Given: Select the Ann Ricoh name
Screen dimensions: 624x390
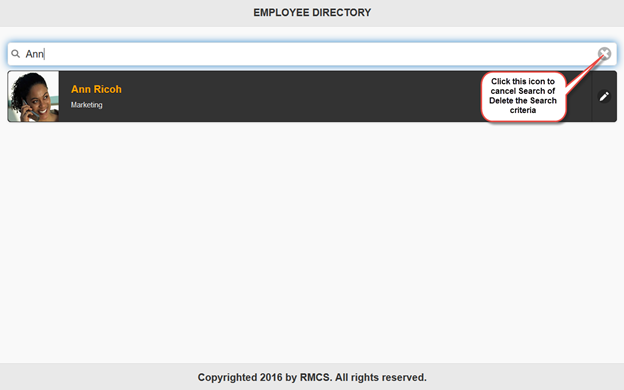Looking at the screenshot, I should pyautogui.click(x=96, y=89).
